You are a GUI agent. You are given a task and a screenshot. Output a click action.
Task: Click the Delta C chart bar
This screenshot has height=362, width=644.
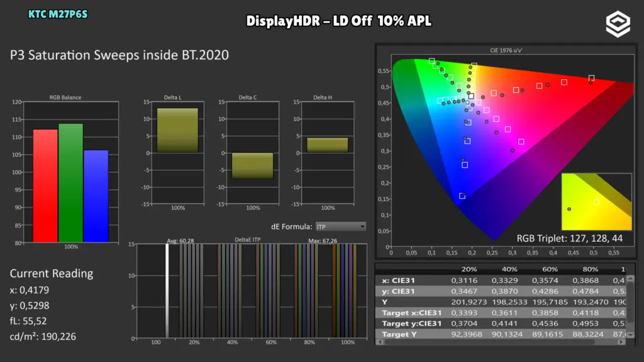click(253, 165)
